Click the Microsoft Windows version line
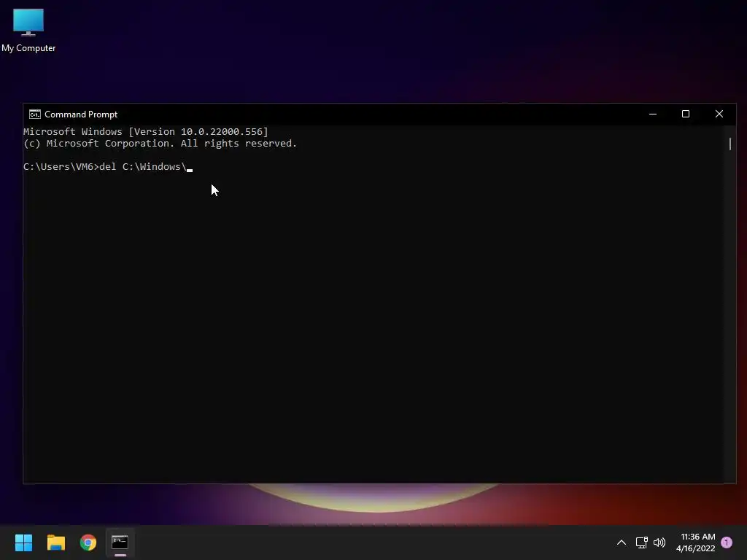The image size is (747, 560). (x=146, y=131)
